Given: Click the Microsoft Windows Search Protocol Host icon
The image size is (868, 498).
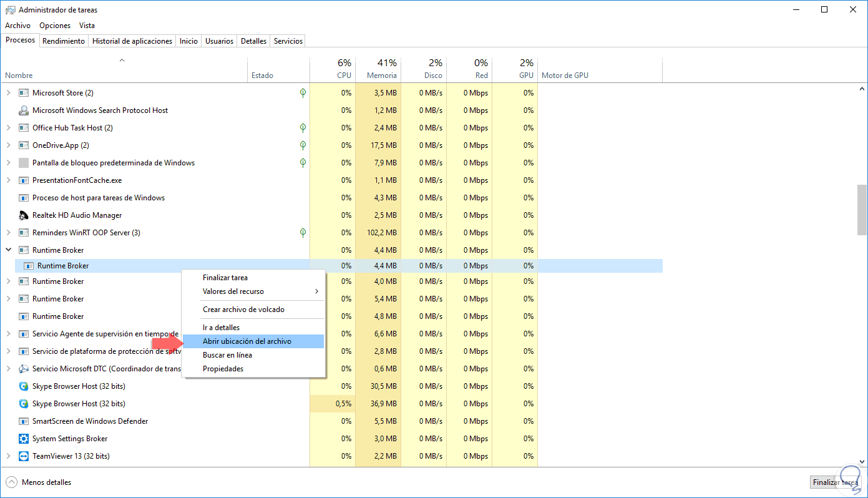Looking at the screenshot, I should click(x=24, y=110).
